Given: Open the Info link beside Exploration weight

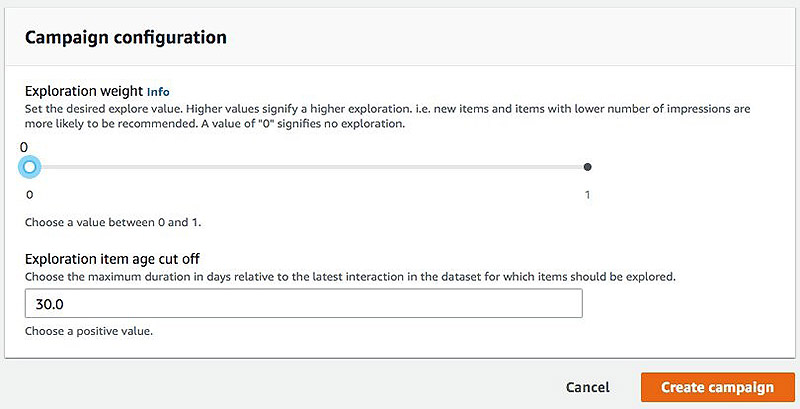Looking at the screenshot, I should pyautogui.click(x=158, y=92).
